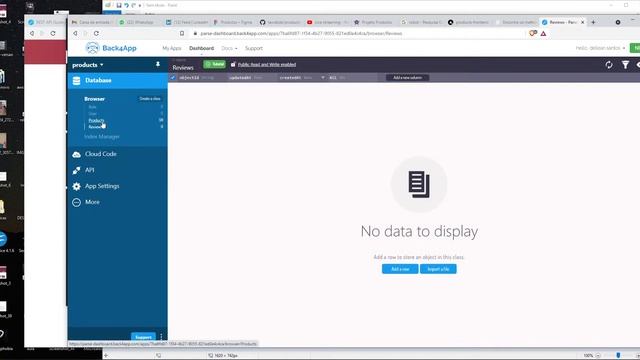
Task: Expand the More sidebar item
Action: coord(92,202)
